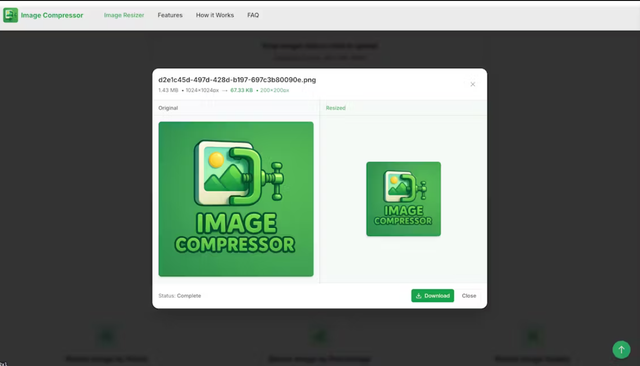Click the Original column label

click(168, 108)
